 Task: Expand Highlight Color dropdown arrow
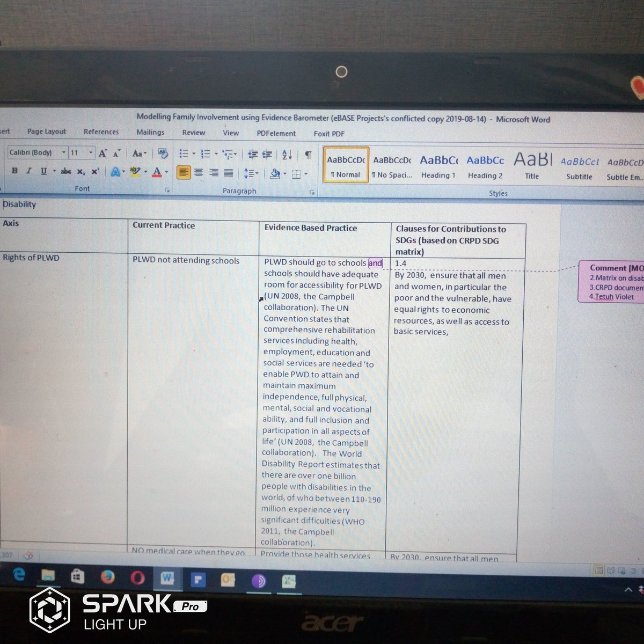pyautogui.click(x=145, y=172)
